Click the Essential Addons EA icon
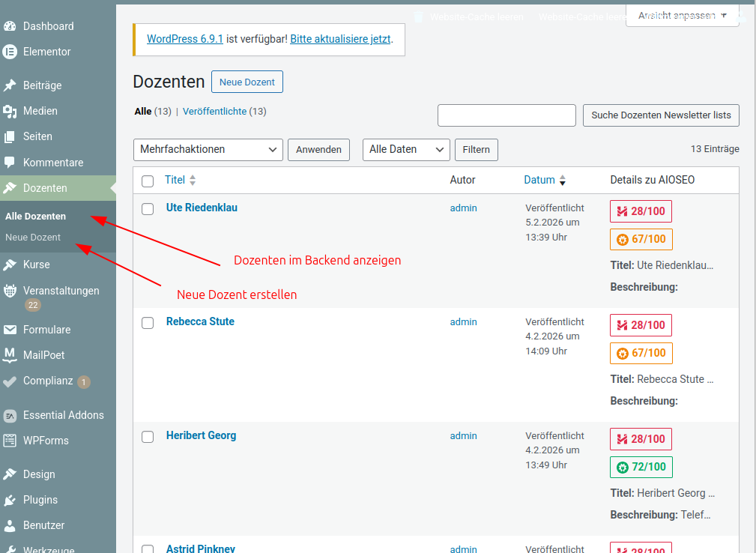Image resolution: width=756 pixels, height=553 pixels. 10,415
